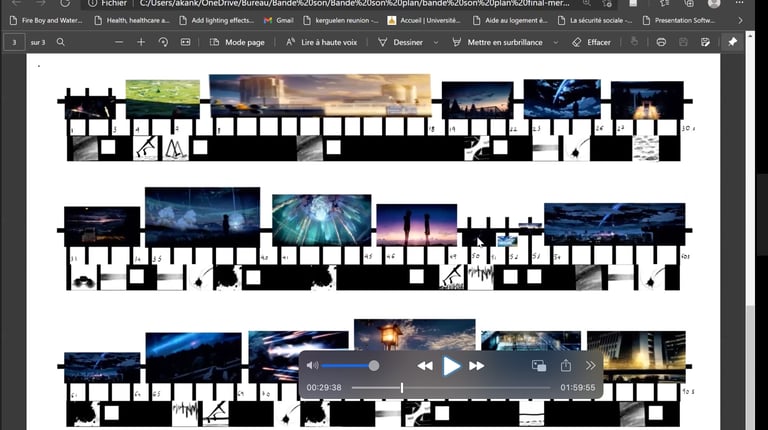Click remaining time 01:59:55
Viewport: 768px width, 430px height.
click(x=578, y=387)
